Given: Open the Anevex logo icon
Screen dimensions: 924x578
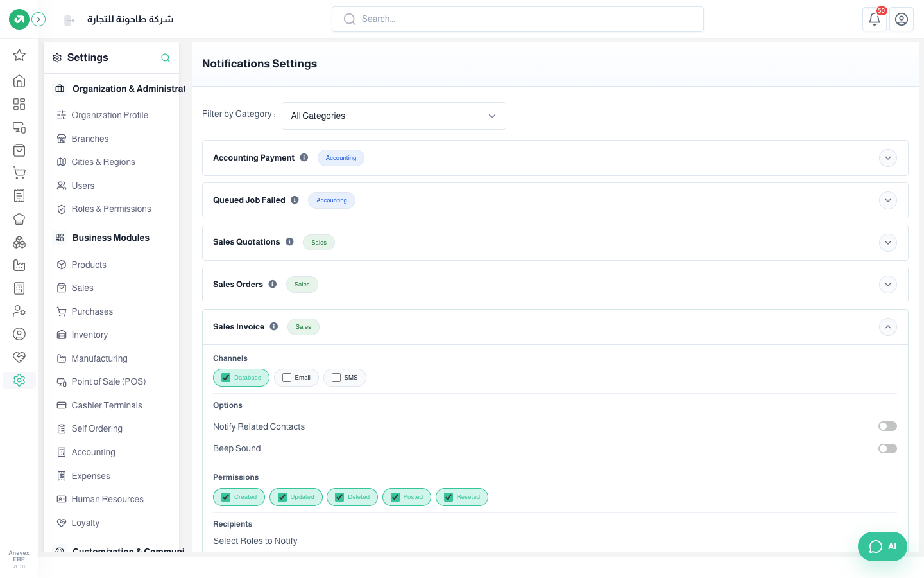Looking at the screenshot, I should tap(19, 19).
